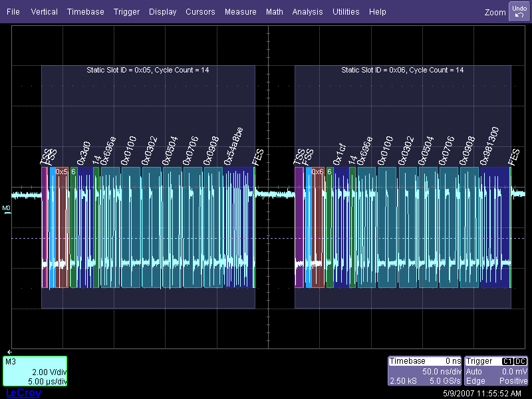Click the Undo zoom button
This screenshot has height=399, width=532.
pyautogui.click(x=519, y=11)
